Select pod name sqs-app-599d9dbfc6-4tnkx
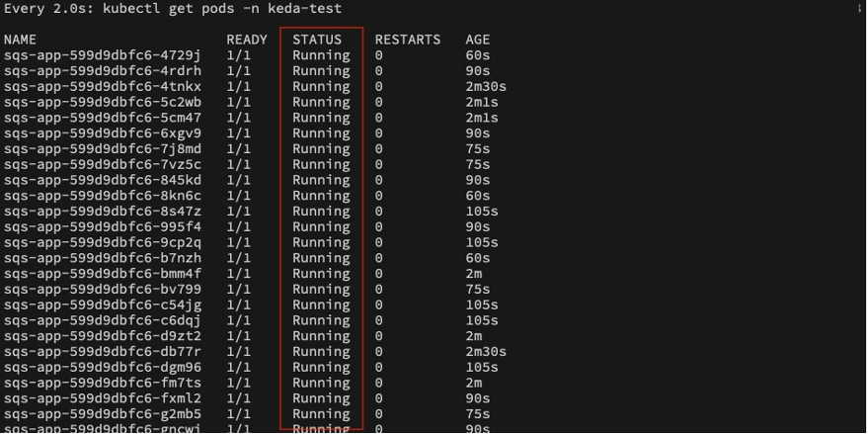The height and width of the screenshot is (434, 868). [103, 86]
